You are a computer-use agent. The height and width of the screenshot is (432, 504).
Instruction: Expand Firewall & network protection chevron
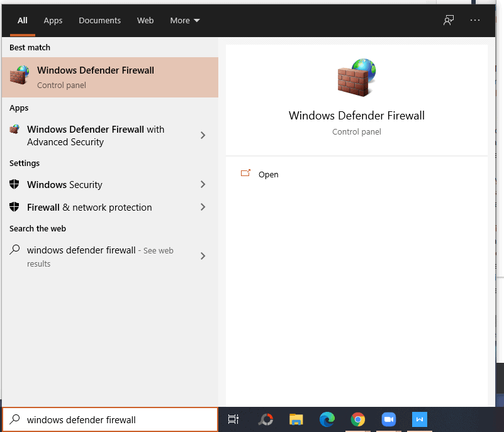click(203, 207)
